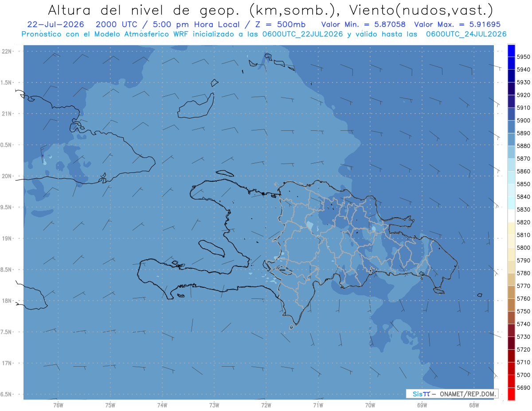Image resolution: width=532 pixels, height=411 pixels.
Task: Click the colorbar swatch between 5910 and 5920
Action: (511, 102)
